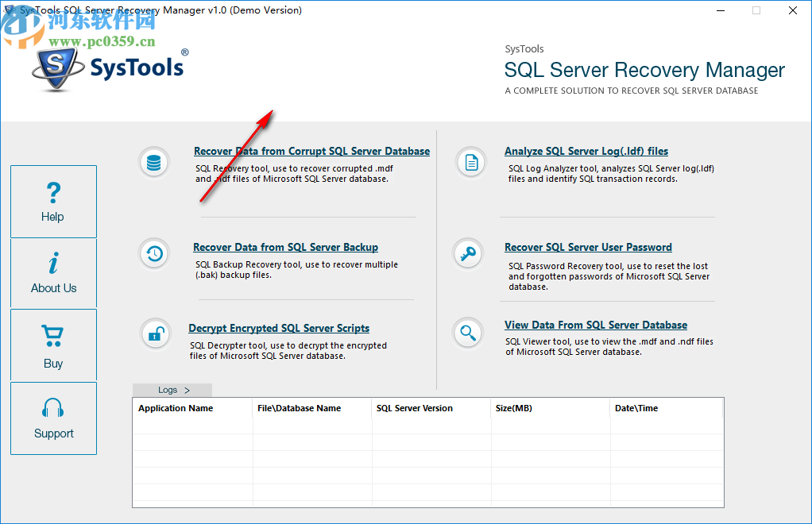812x524 pixels.
Task: Open Recover SQL Server User Password
Action: coord(587,247)
